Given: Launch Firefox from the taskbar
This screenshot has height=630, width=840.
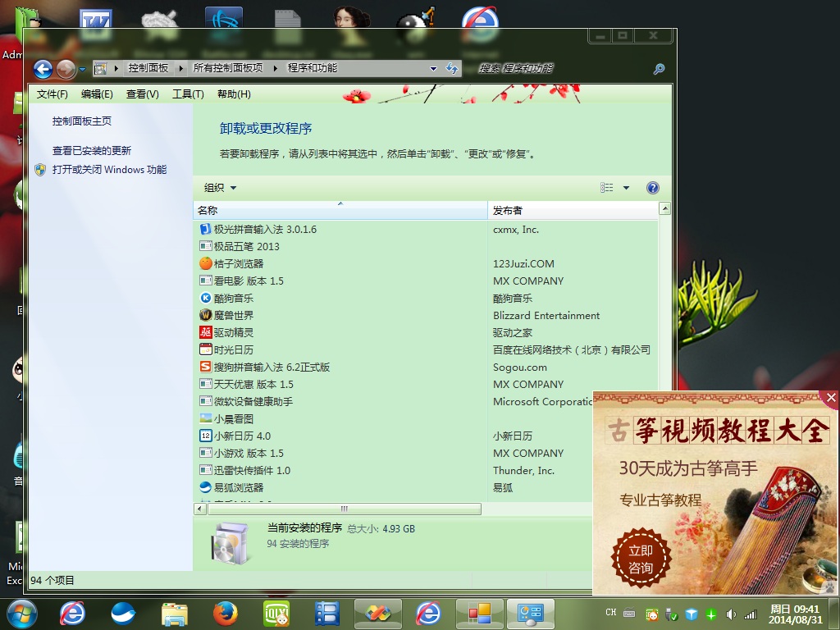Looking at the screenshot, I should coord(225,614).
